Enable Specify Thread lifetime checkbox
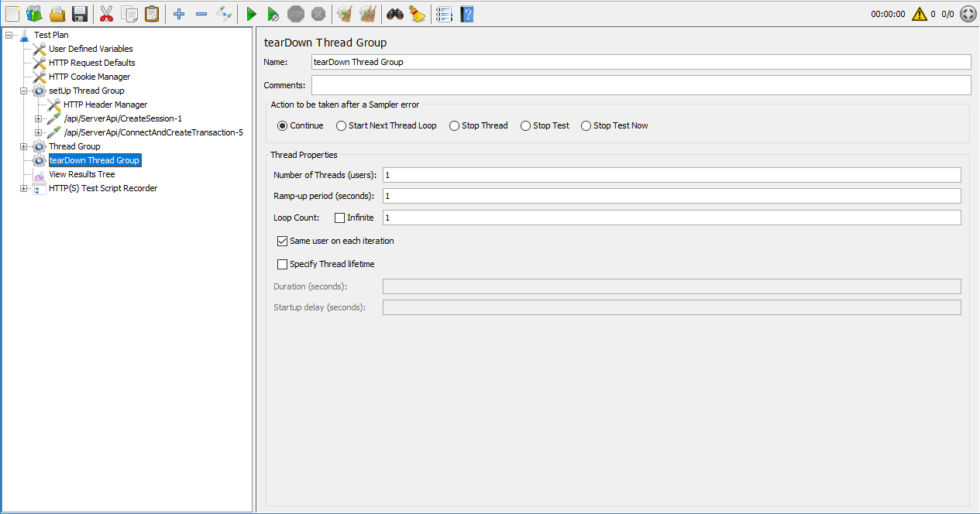Image resolution: width=980 pixels, height=514 pixels. [x=282, y=264]
